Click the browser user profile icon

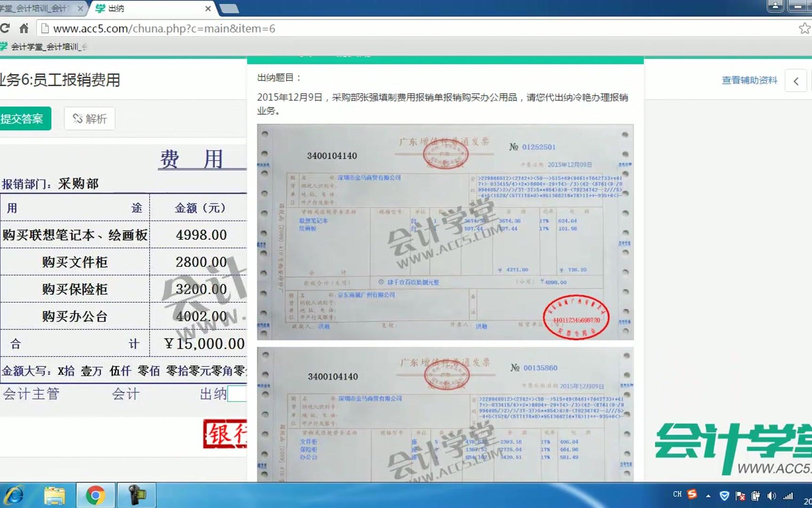click(x=775, y=6)
